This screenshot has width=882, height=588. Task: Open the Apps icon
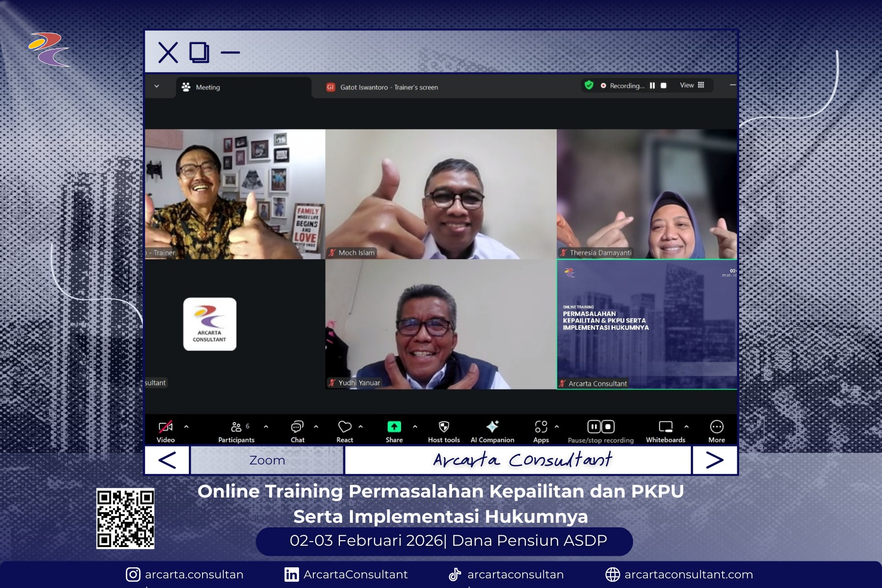point(541,427)
